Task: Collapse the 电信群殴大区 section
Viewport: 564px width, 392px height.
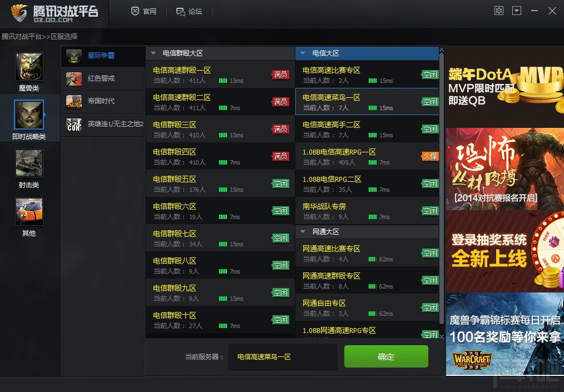Action: [153, 53]
